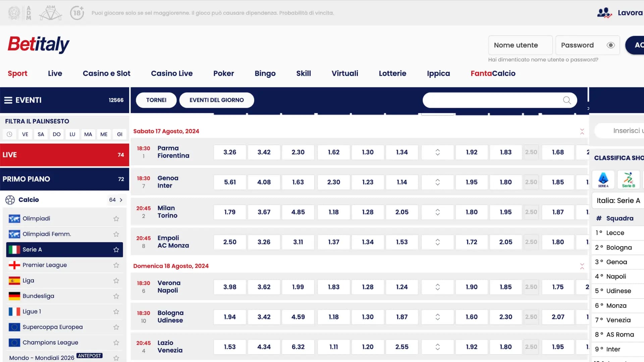Select the Serie A Italian flag icon

(14, 249)
